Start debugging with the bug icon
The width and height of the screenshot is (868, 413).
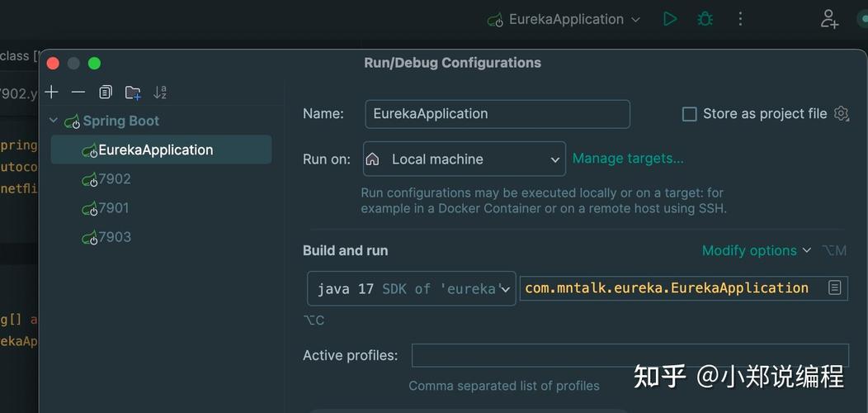tap(705, 19)
